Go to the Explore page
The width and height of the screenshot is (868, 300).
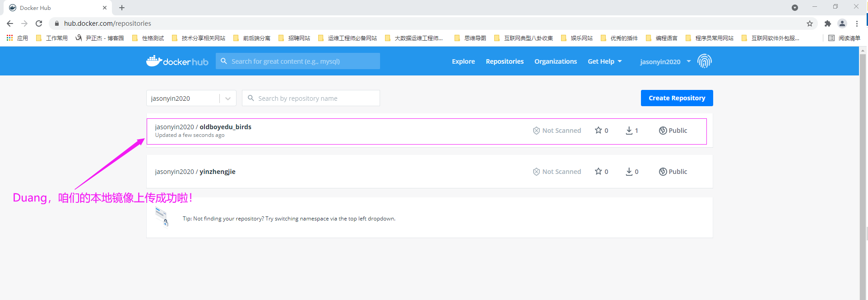pos(463,61)
